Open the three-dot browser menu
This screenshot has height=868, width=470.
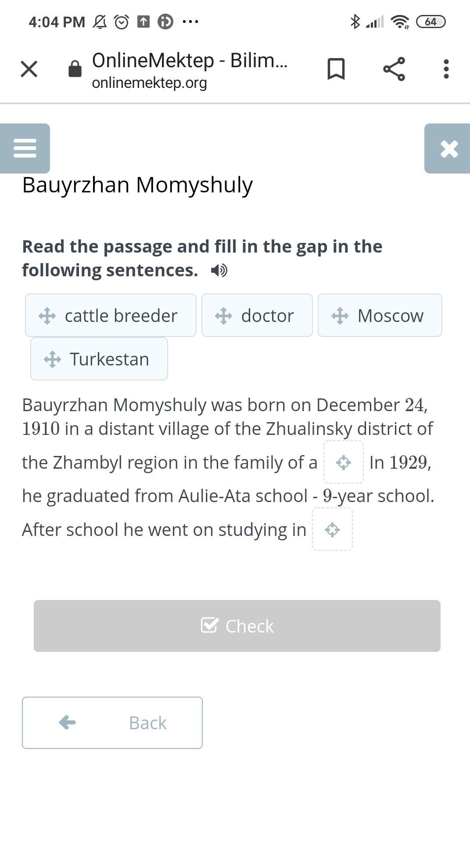click(446, 69)
